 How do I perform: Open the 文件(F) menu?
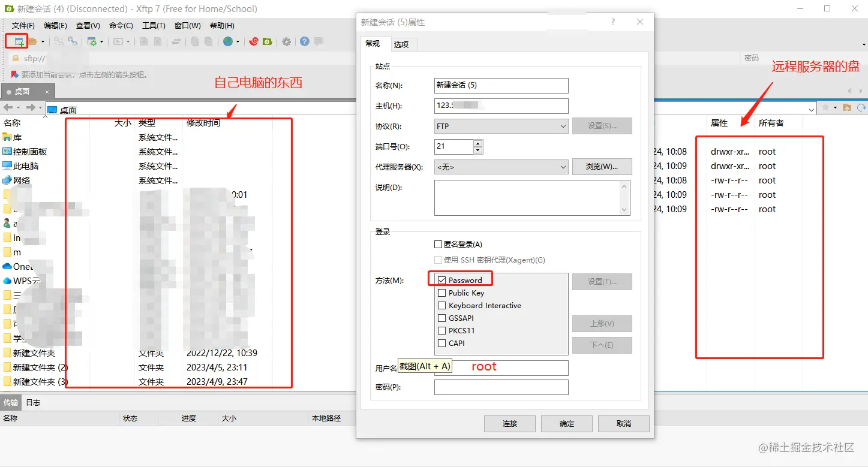click(23, 26)
